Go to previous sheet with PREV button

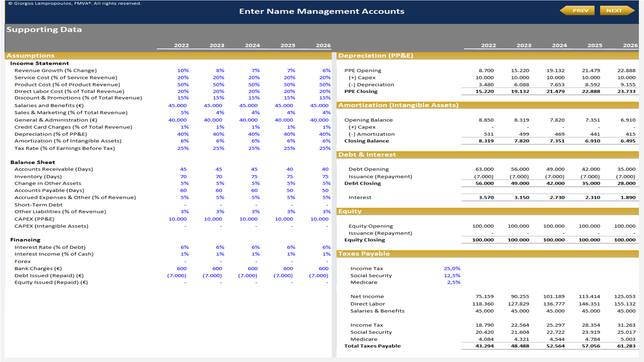pyautogui.click(x=577, y=11)
